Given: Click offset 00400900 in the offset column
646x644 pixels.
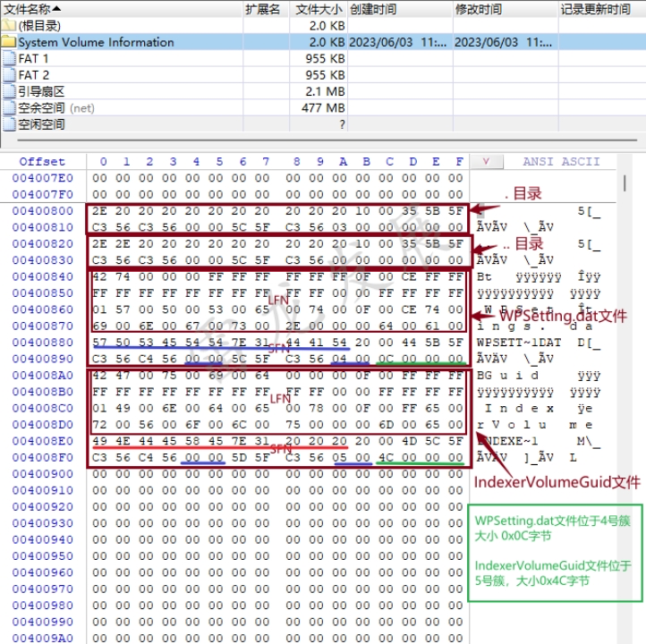Looking at the screenshot, I should coord(42,474).
